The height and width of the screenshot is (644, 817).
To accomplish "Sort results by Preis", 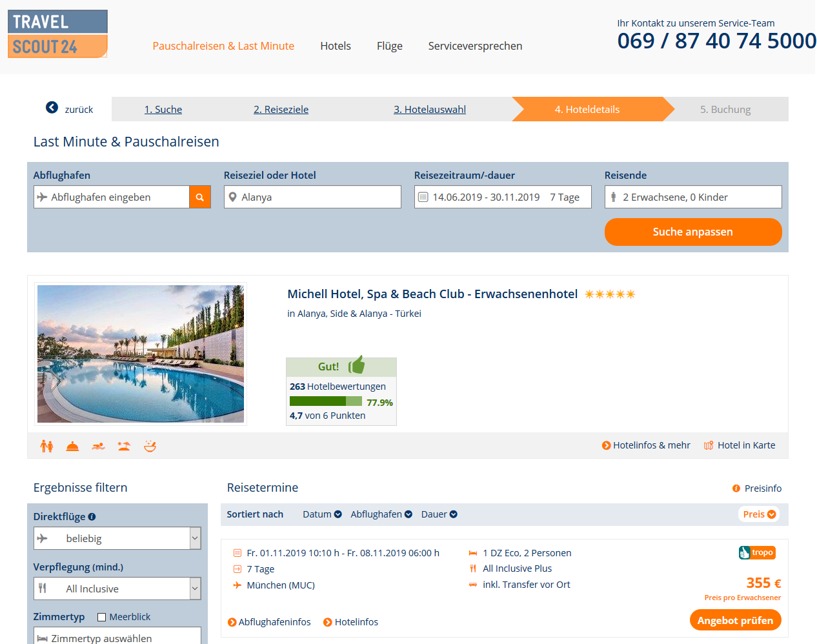I will point(759,514).
